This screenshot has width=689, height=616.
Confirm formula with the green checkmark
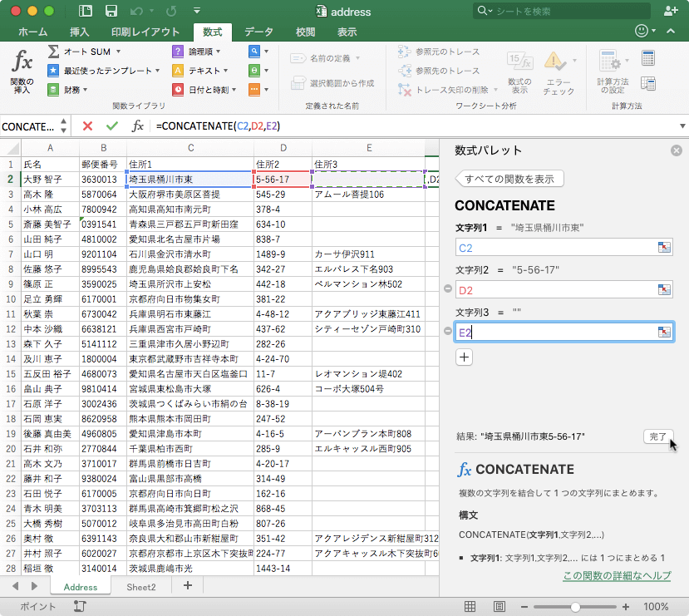coord(112,126)
